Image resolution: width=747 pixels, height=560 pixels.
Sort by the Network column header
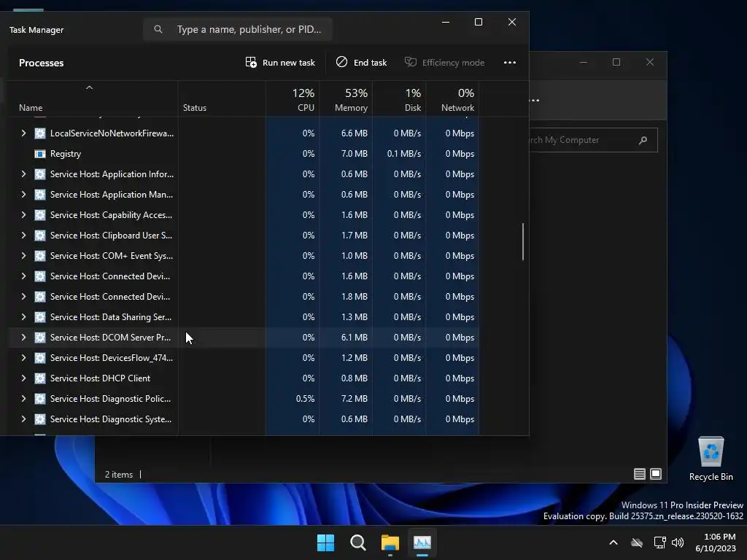point(452,98)
